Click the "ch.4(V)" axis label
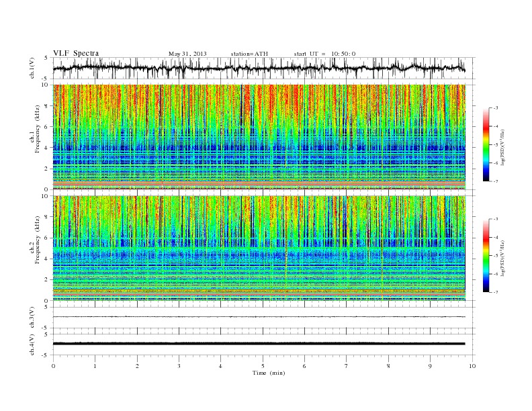Image resolution: width=532 pixels, height=411 pixels. click(x=32, y=345)
